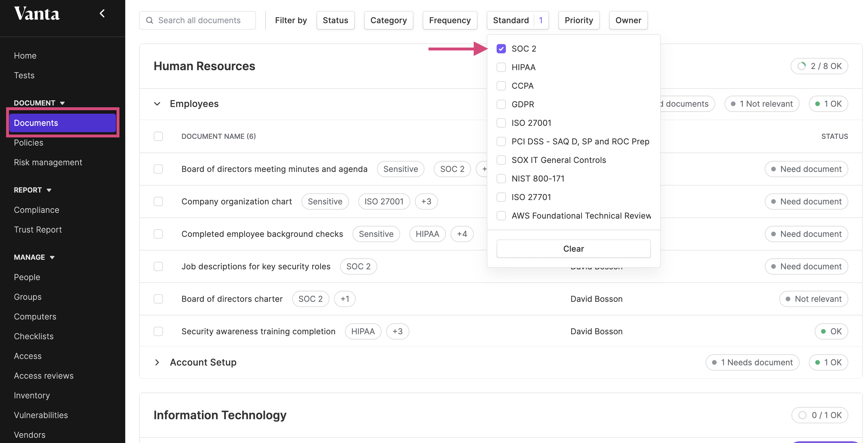This screenshot has width=868, height=443.
Task: Open the Owner filter dropdown
Action: coord(628,20)
